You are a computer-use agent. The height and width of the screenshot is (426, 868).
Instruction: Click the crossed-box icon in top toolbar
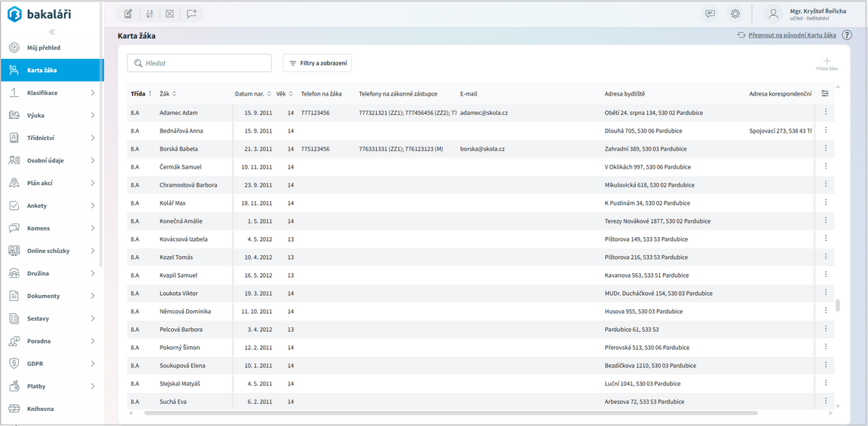click(170, 14)
